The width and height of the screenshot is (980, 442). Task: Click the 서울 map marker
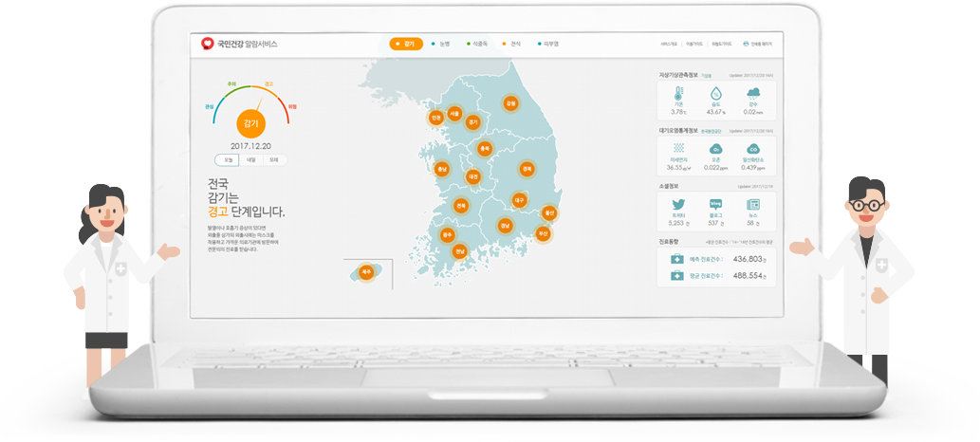(x=454, y=115)
